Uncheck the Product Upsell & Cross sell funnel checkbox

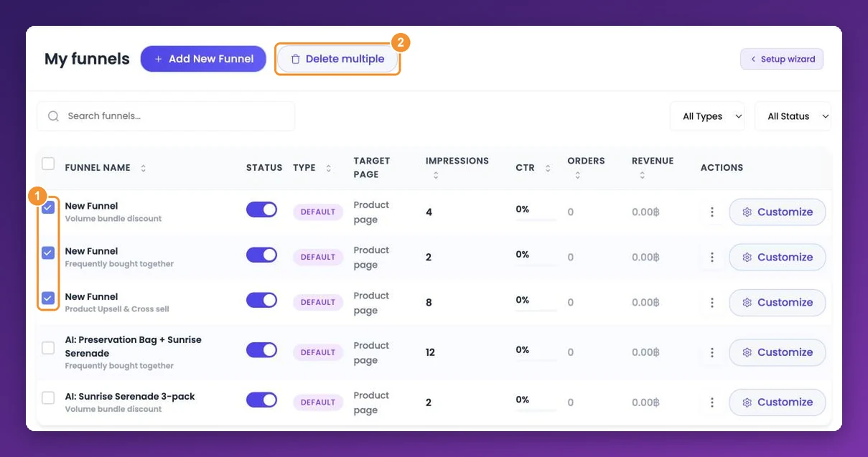[48, 298]
